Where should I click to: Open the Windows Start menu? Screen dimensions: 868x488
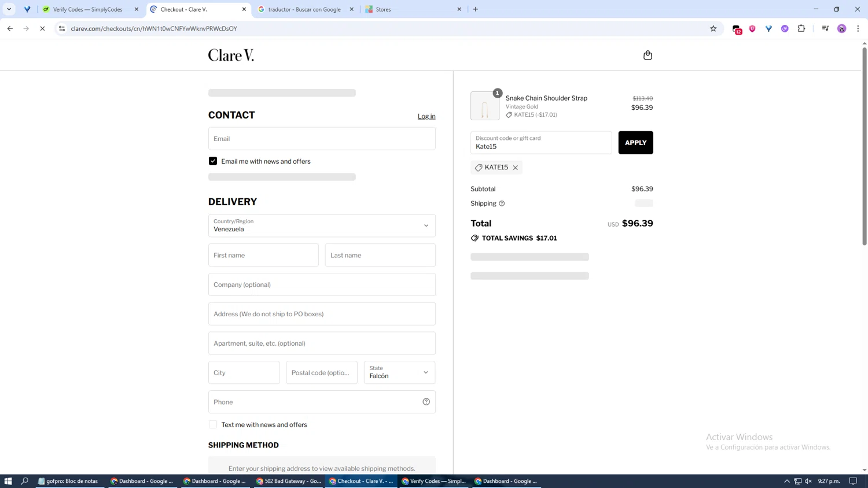click(x=8, y=481)
